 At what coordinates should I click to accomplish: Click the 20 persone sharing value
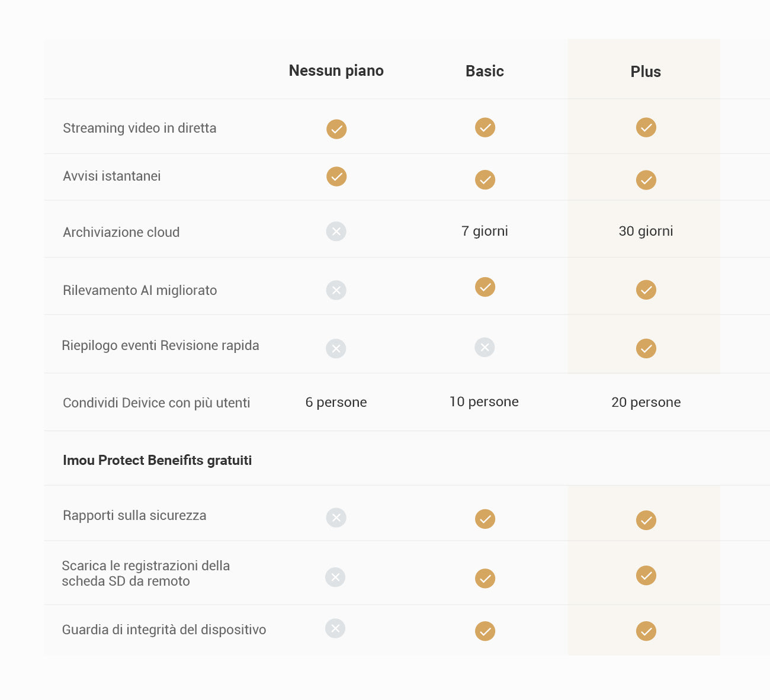coord(646,403)
